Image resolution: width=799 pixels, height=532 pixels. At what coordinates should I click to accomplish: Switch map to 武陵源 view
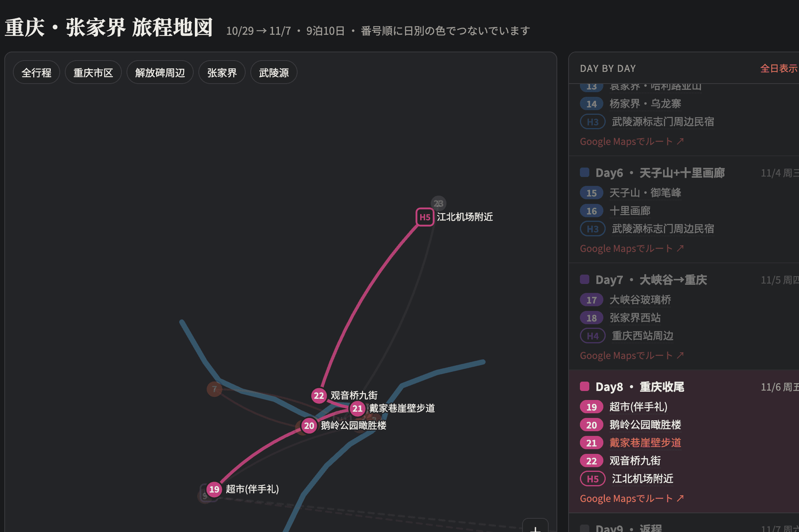click(274, 73)
